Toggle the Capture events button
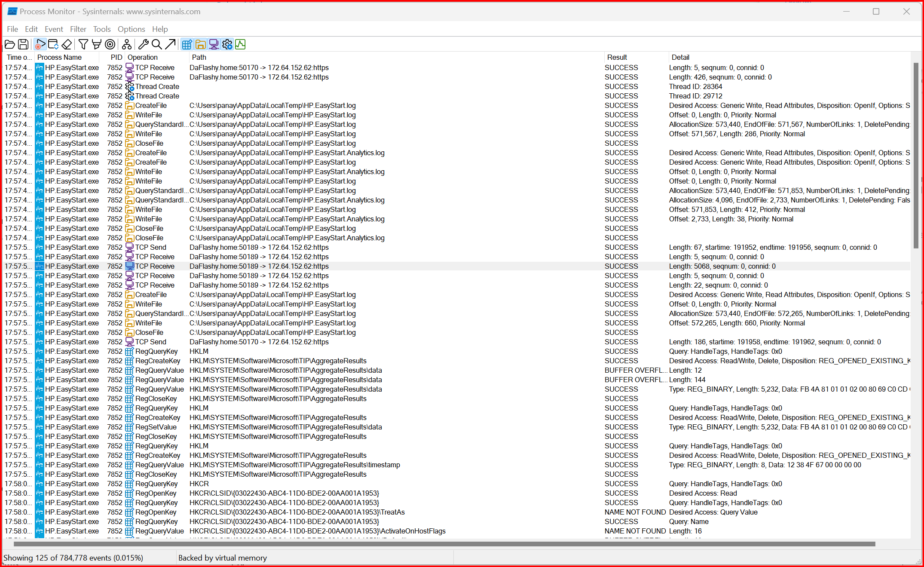 click(40, 44)
